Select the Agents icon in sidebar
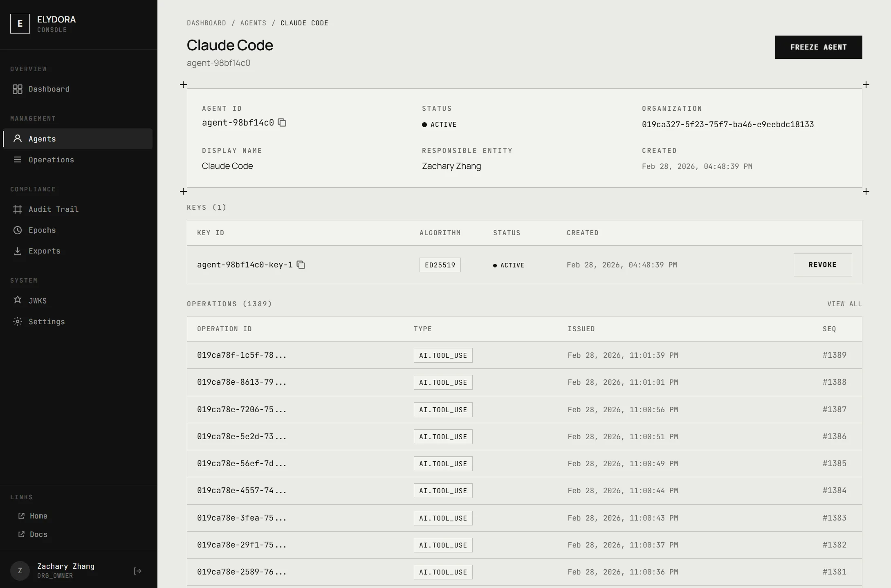 tap(18, 139)
